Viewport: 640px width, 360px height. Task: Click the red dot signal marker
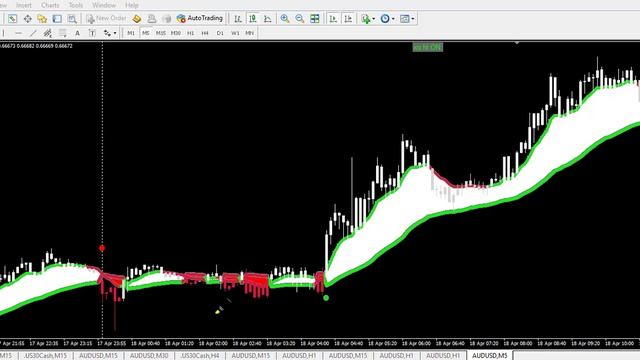pos(102,248)
